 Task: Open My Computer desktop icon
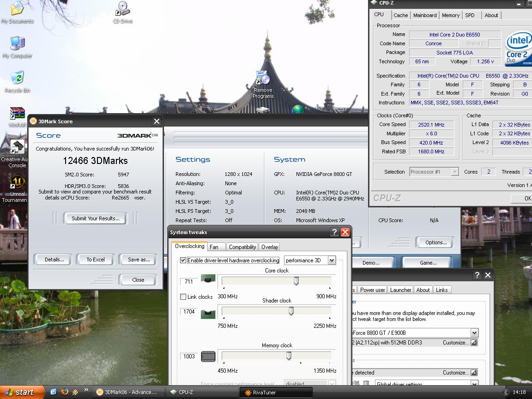pos(17,47)
